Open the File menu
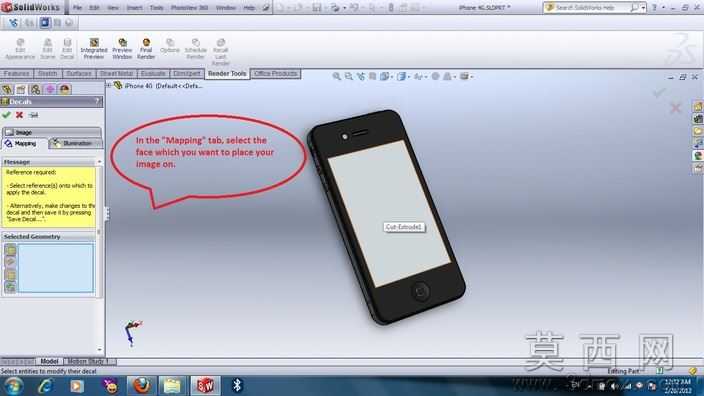Screen dimensions: 704x396 coord(77,8)
